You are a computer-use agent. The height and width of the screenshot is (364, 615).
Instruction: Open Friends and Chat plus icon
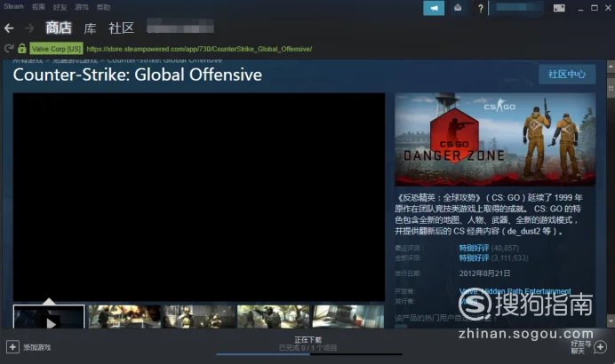601,347
